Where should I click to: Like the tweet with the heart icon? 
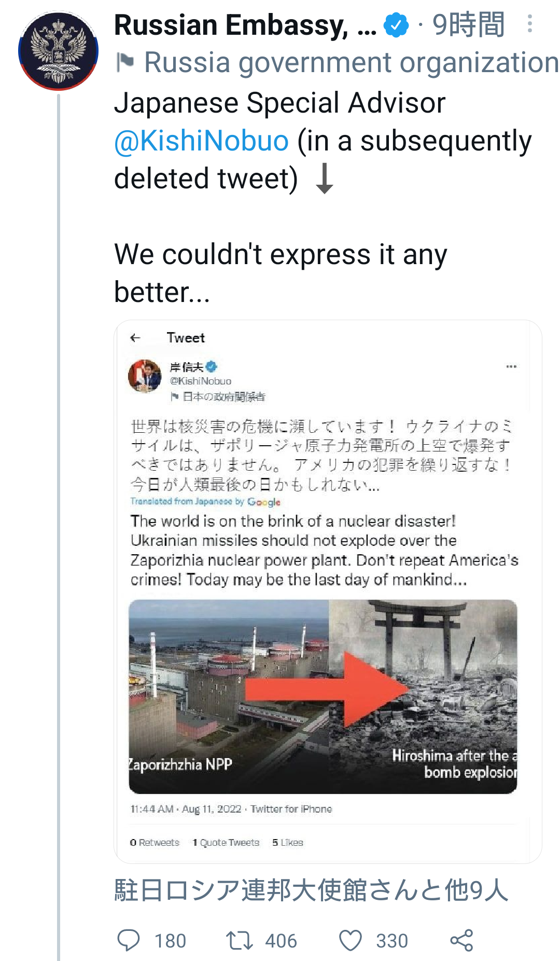pyautogui.click(x=351, y=940)
